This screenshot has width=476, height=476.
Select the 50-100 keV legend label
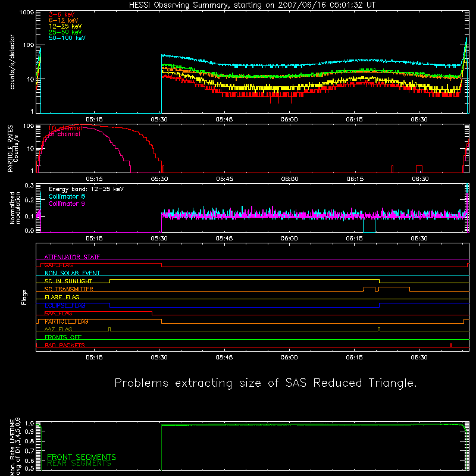pos(67,38)
